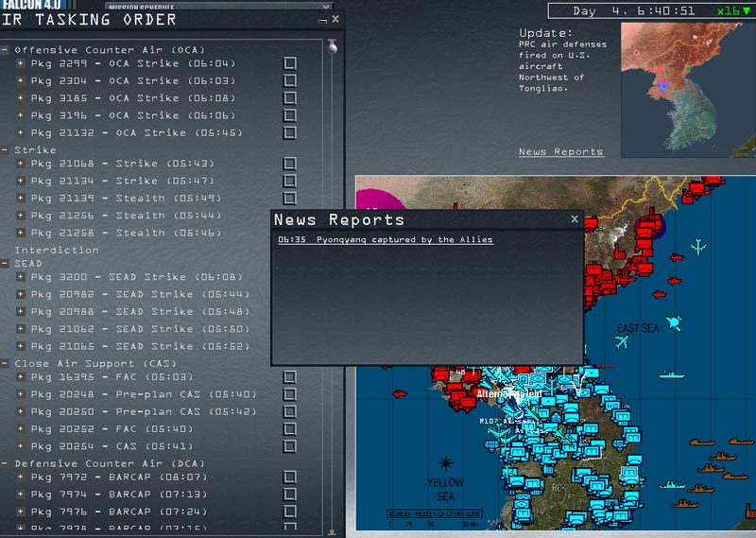Toggle checkbox for Pkg 21132 OCA Strike
This screenshot has width=756, height=538.
point(290,132)
